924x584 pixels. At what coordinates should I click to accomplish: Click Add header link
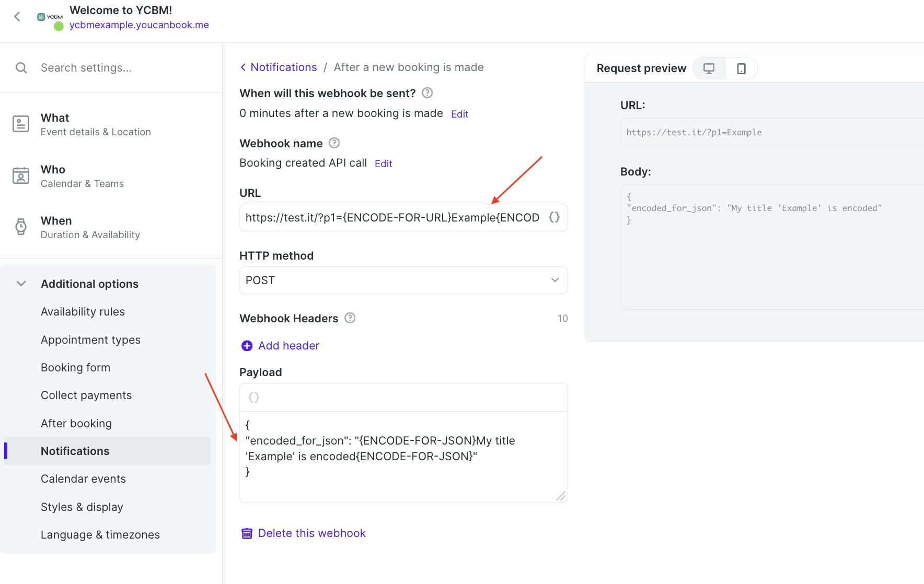tap(288, 346)
